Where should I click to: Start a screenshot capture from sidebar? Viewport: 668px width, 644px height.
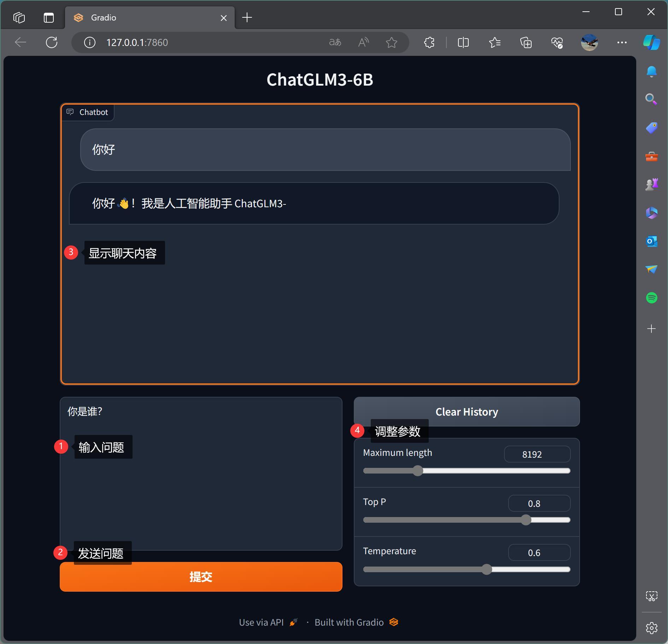click(651, 596)
